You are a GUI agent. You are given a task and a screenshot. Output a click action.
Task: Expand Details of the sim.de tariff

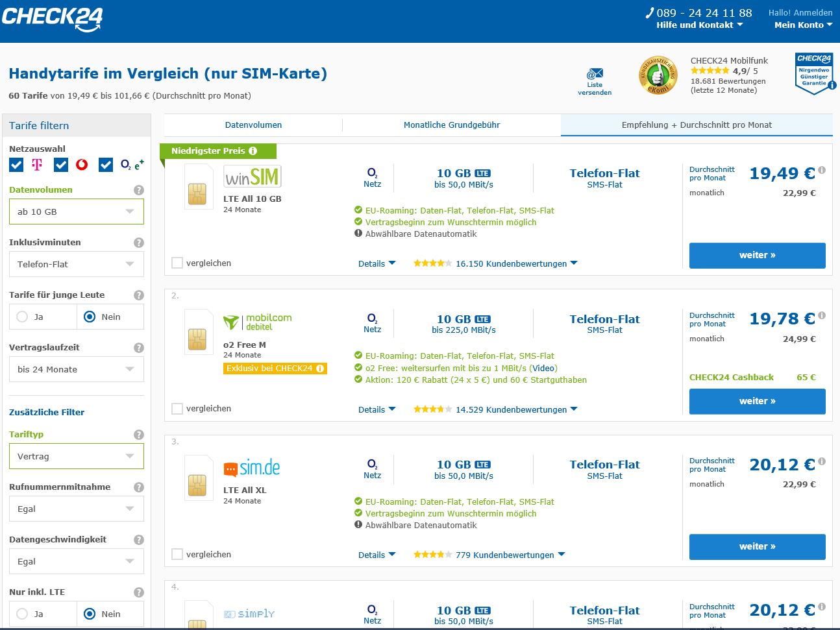pyautogui.click(x=377, y=555)
